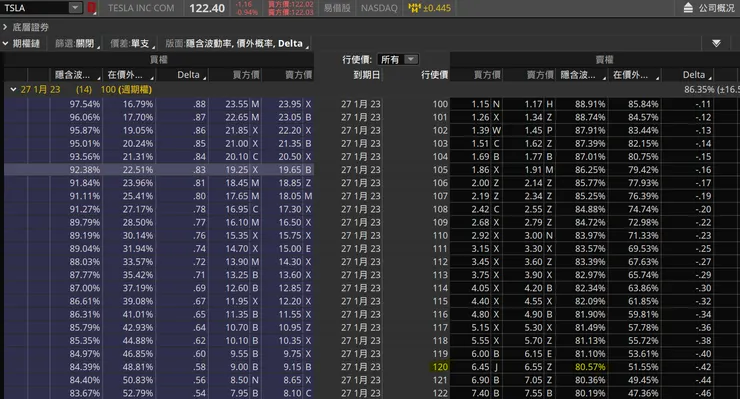This screenshot has height=399, width=740.
Task: Click the 100 (週期權) weekly label
Action: [126, 89]
